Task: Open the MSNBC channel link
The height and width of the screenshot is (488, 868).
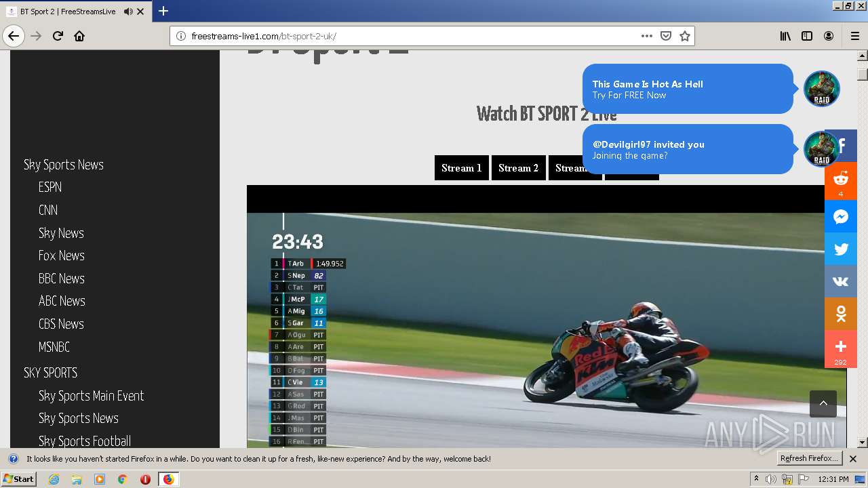Action: coord(54,347)
